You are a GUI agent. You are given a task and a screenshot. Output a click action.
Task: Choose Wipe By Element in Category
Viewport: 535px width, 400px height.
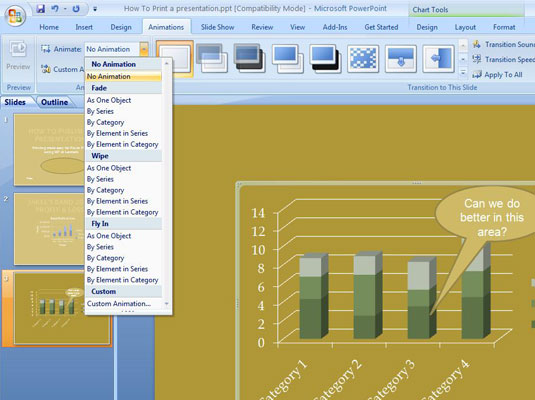pos(124,212)
